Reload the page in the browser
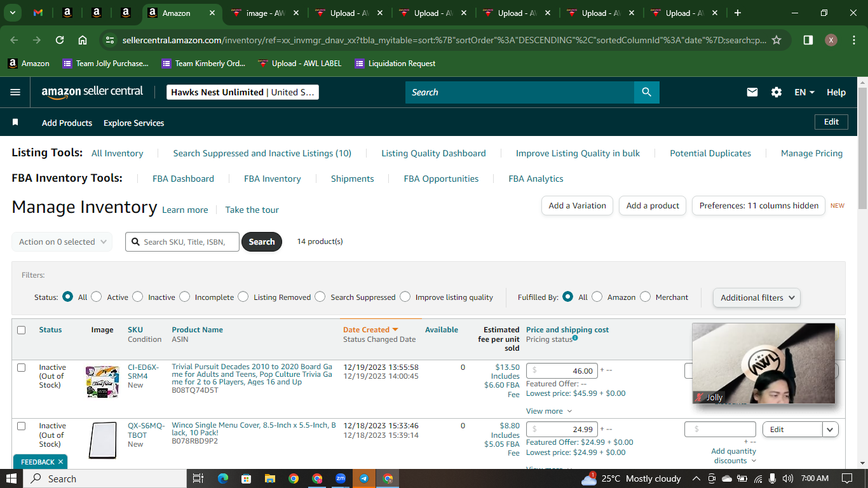868x488 pixels. [x=60, y=40]
